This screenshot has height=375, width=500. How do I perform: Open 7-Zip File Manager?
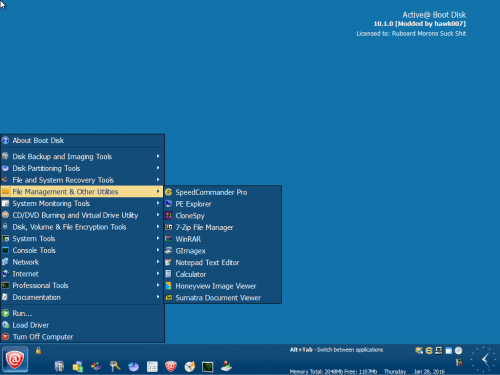[222, 227]
